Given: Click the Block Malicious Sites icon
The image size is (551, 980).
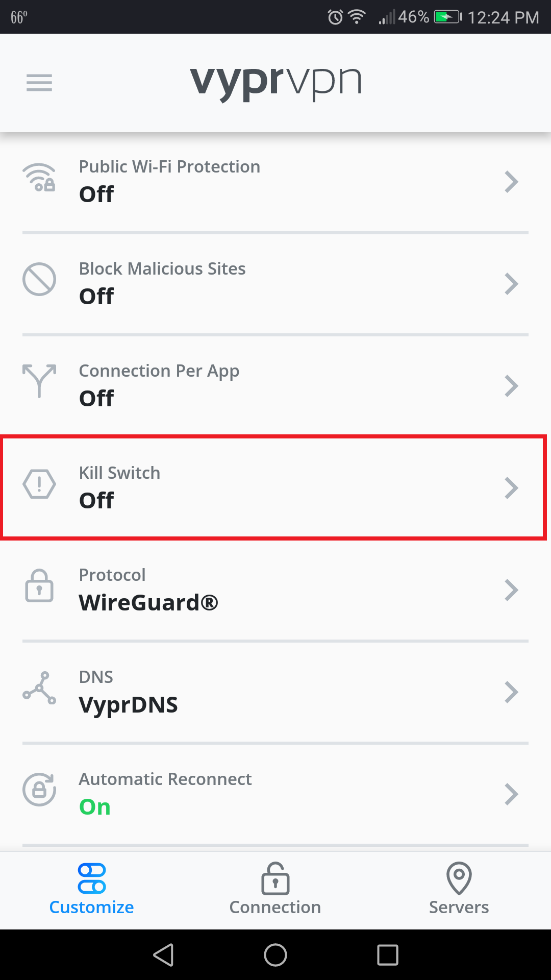Looking at the screenshot, I should (x=39, y=280).
